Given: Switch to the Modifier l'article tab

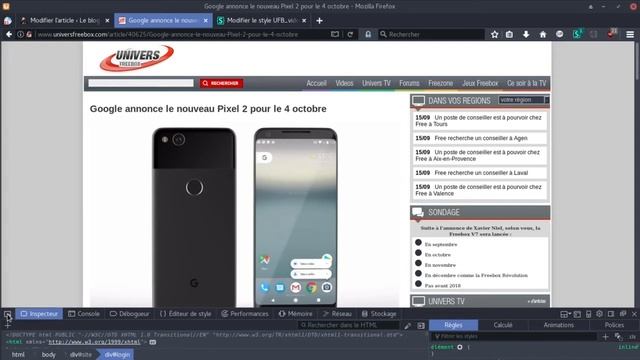Looking at the screenshot, I should (x=64, y=20).
